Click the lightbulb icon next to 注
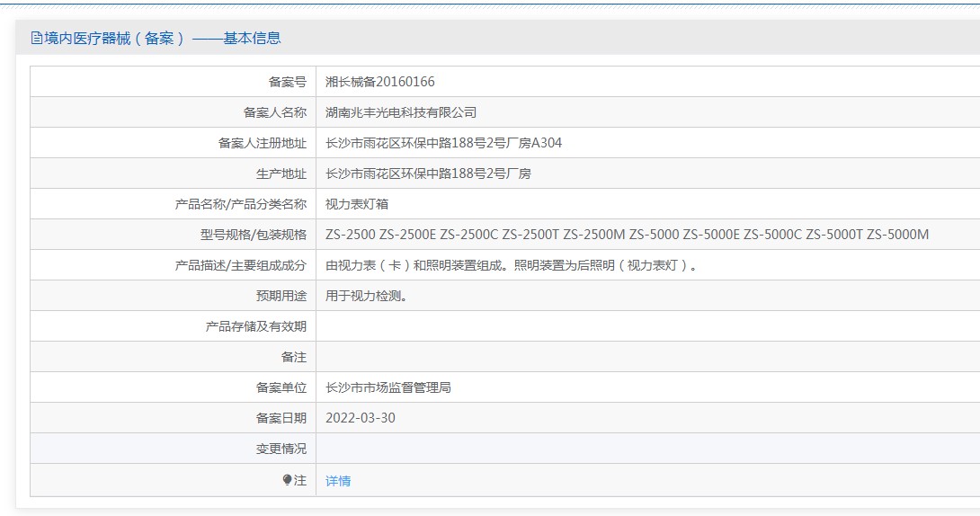This screenshot has height=516, width=980. tap(287, 480)
